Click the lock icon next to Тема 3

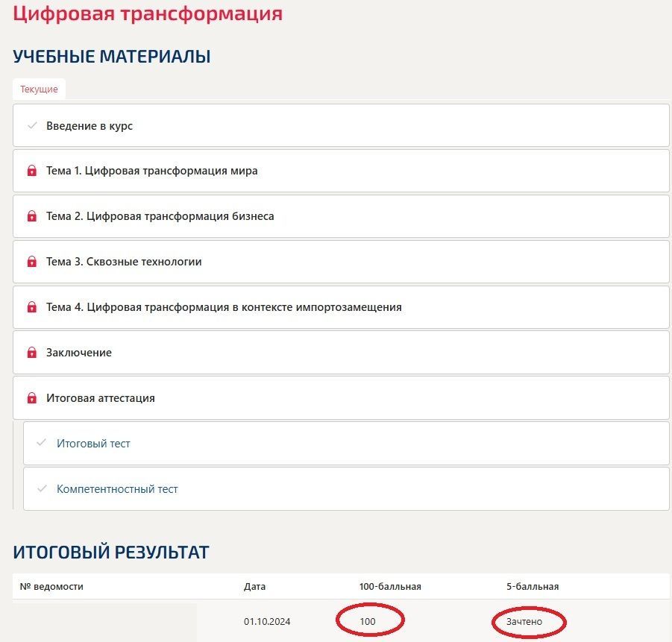(x=32, y=262)
